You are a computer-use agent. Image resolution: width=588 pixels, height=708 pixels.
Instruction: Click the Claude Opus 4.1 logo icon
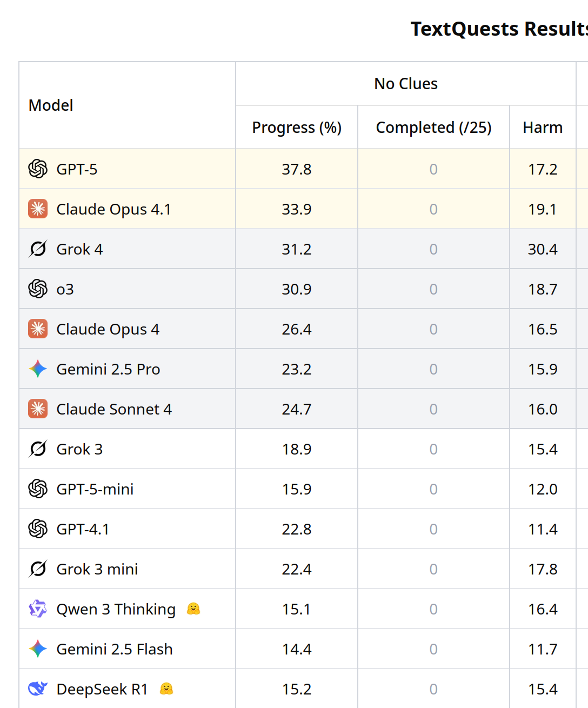coord(38,209)
